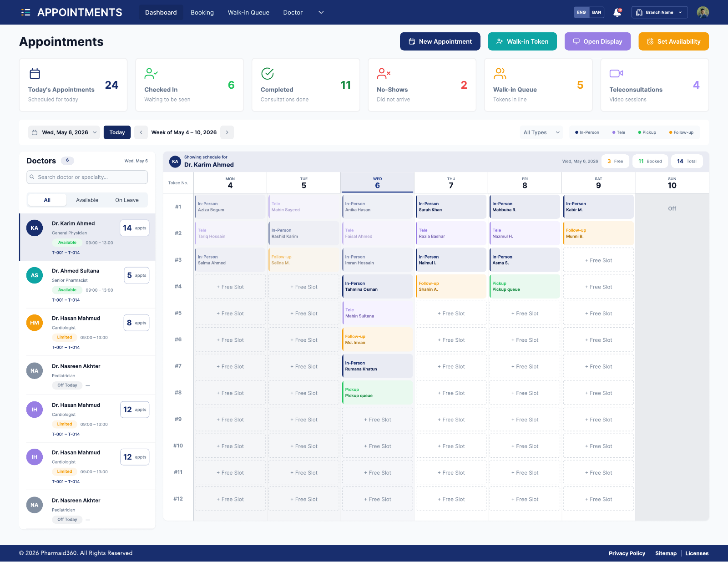Open the hamburger menu icon beside APPOINTMENTS
Viewport: 728px width, 562px height.
pos(25,12)
